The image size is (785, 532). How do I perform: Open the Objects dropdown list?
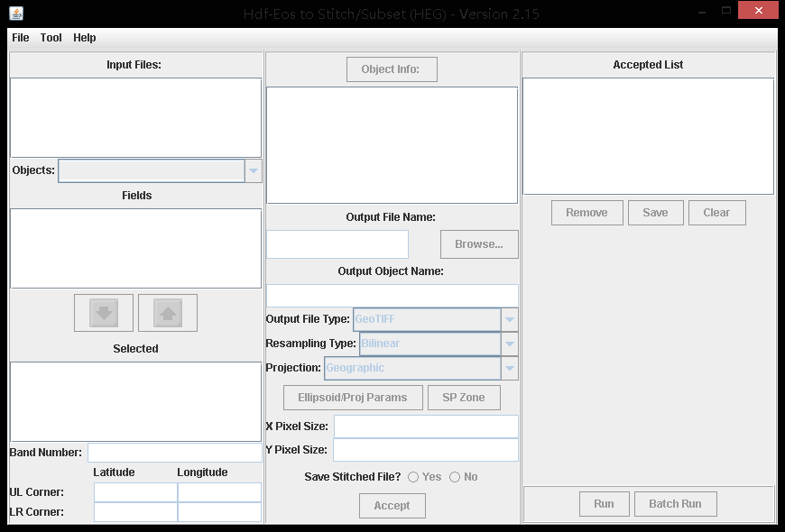[x=254, y=170]
